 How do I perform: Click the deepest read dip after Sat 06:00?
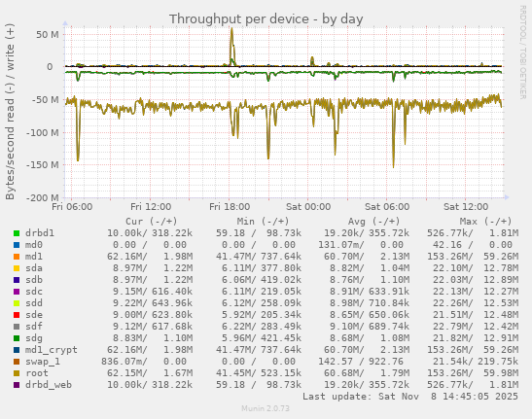[x=394, y=166]
